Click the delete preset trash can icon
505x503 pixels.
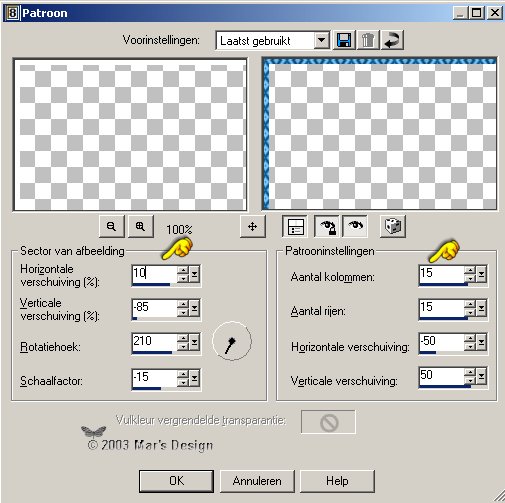[368, 40]
